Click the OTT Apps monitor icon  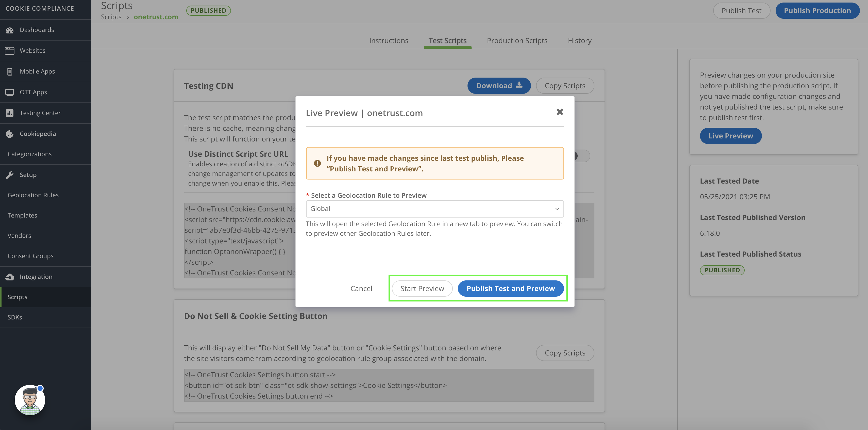10,92
